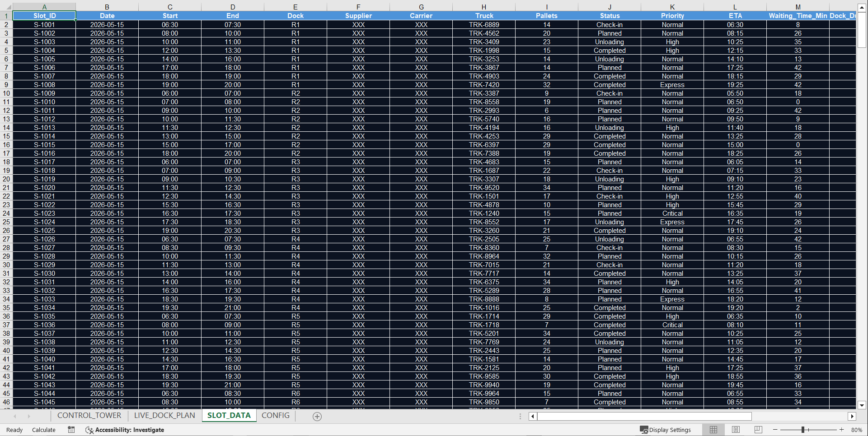
Task: Add a new sheet with plus icon
Action: [317, 417]
